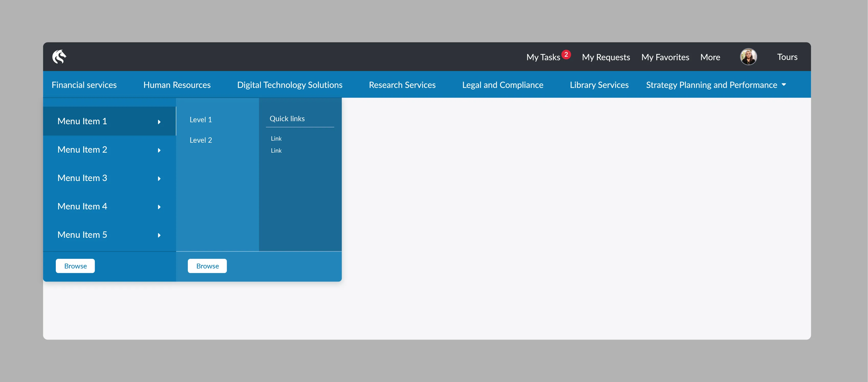Expand Menu Item 5 arrow

(159, 235)
